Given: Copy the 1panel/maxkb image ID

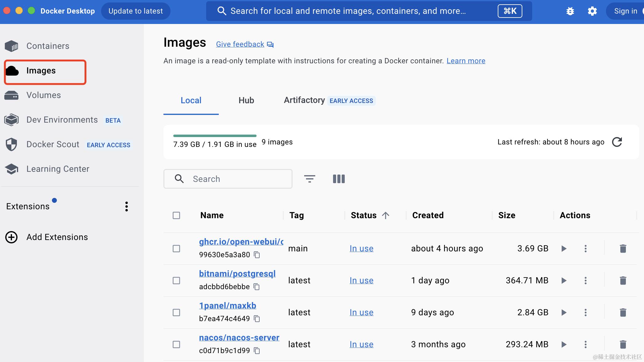Looking at the screenshot, I should (x=257, y=319).
